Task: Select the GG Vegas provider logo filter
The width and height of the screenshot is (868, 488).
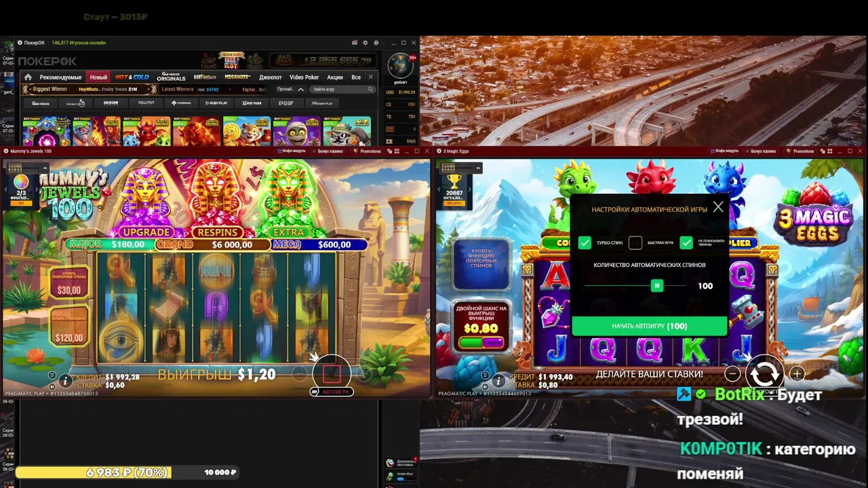Action: pyautogui.click(x=41, y=103)
